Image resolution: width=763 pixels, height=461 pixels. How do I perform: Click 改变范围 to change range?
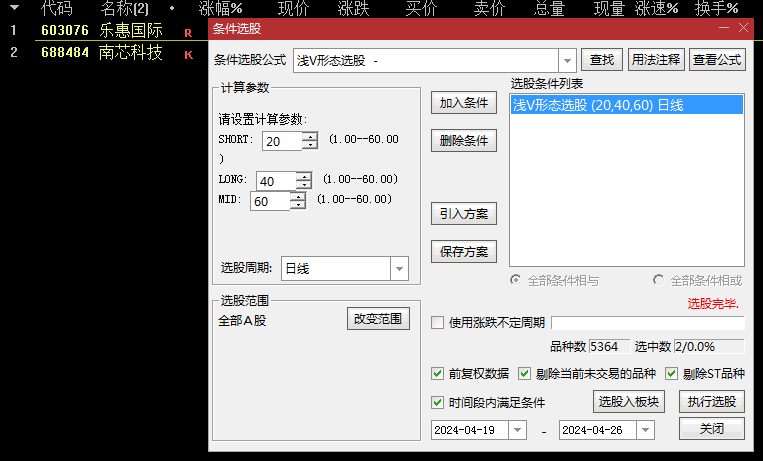click(x=378, y=319)
